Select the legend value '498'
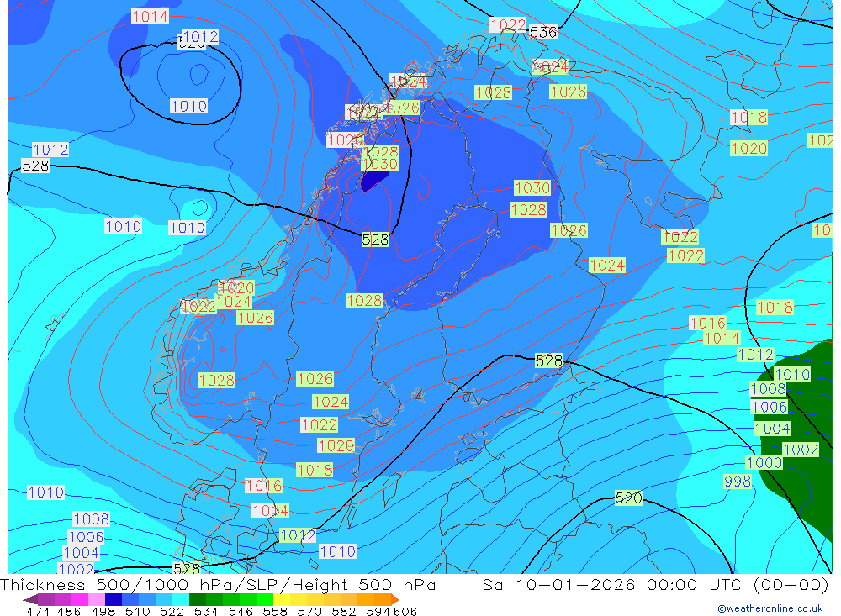 tap(103, 611)
